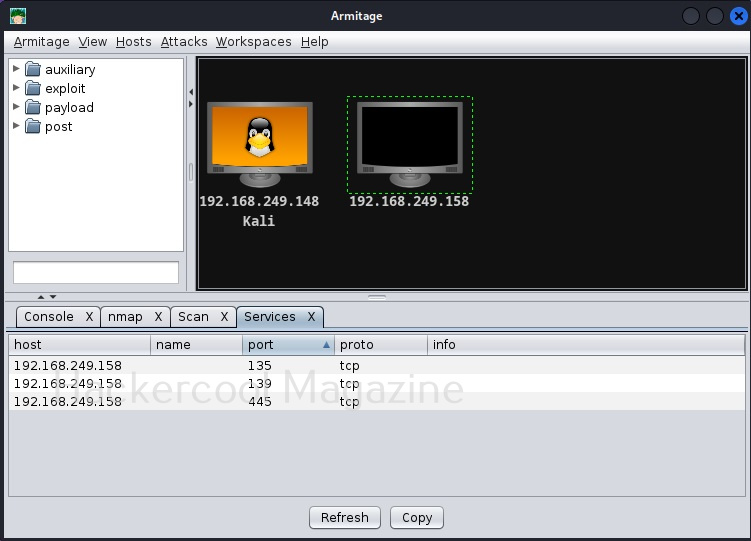Expand the auxiliary module tree
The height and width of the screenshot is (541, 751).
pos(16,68)
